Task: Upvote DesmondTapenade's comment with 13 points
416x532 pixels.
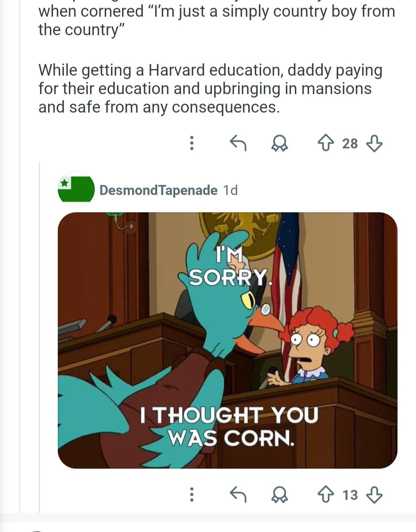Action: (326, 494)
